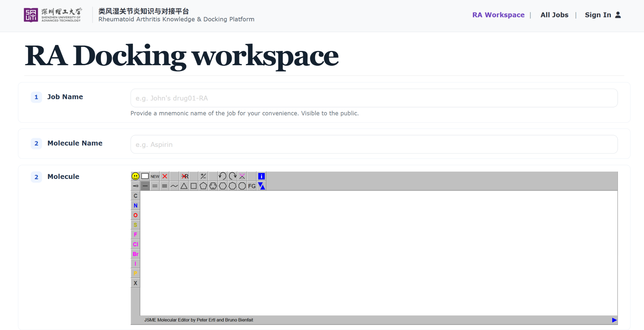Select carbon atom C
Viewport: 644px width, 330px height.
(x=136, y=196)
